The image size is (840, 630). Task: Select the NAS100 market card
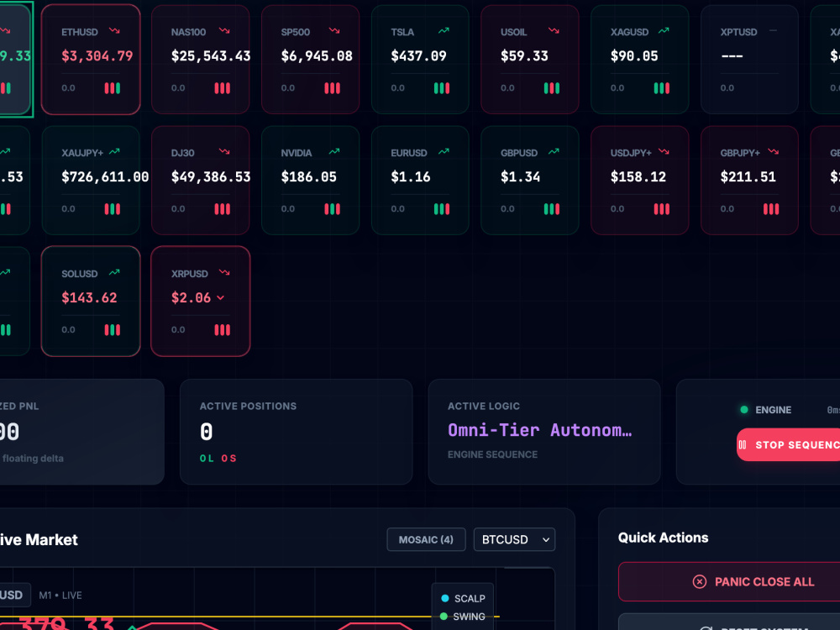[x=201, y=60]
